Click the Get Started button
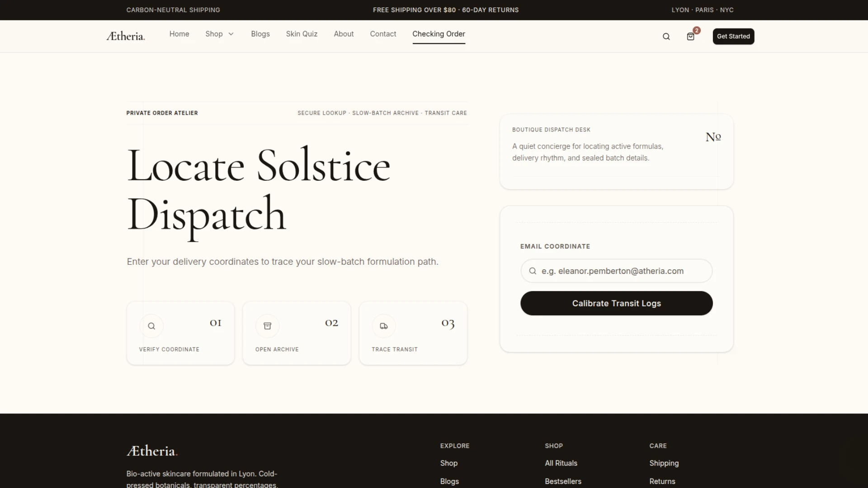This screenshot has height=488, width=868. click(733, 36)
